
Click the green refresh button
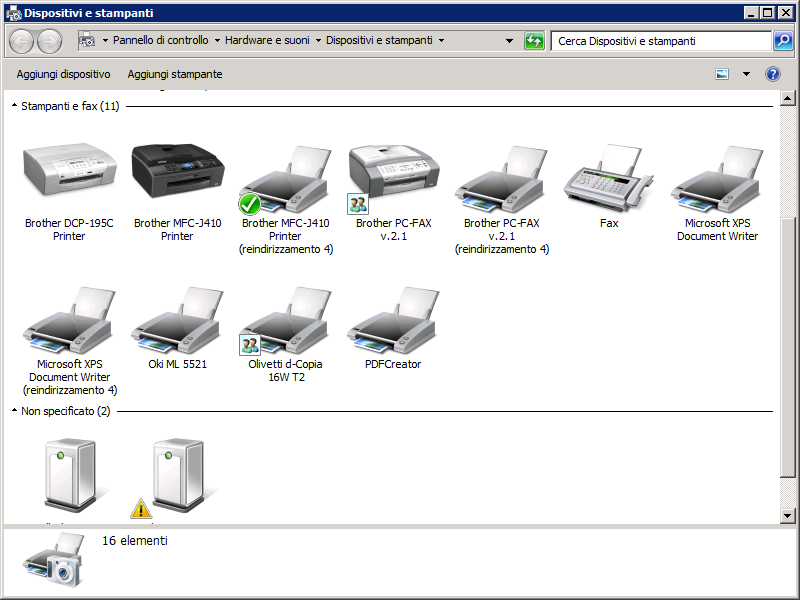[534, 41]
